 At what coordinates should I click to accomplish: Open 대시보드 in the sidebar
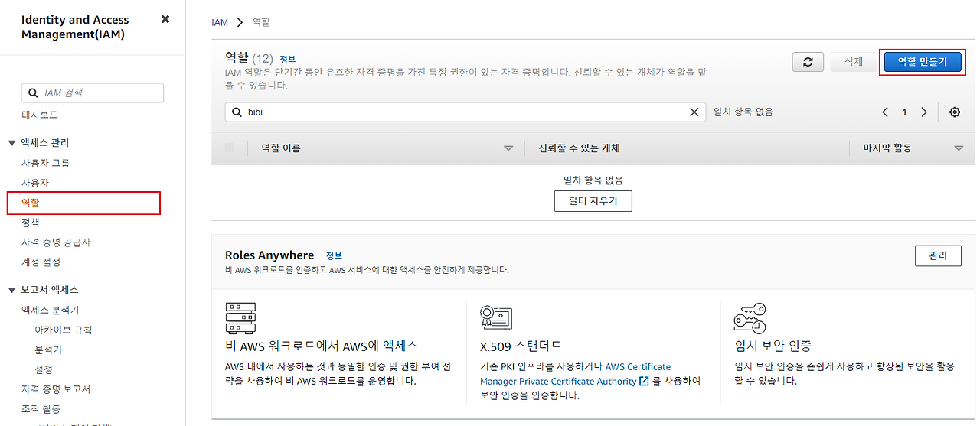[x=40, y=115]
